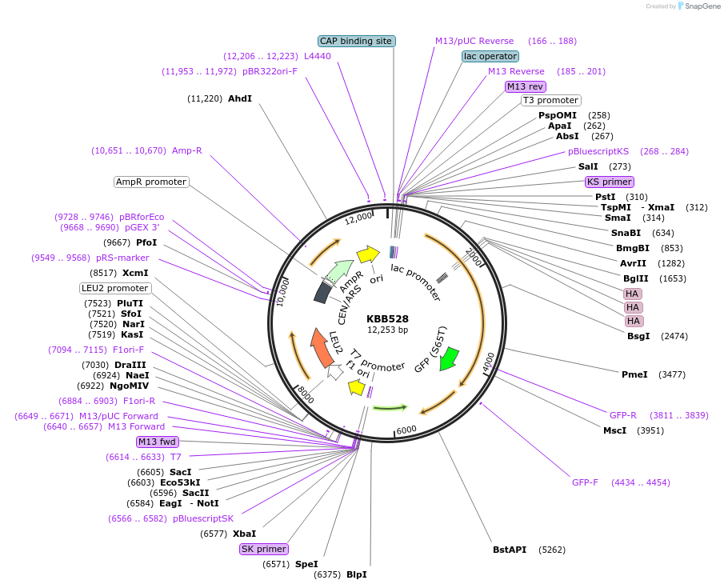The image size is (724, 588).
Task: Click the LEU2 promoter label
Action: click(114, 288)
